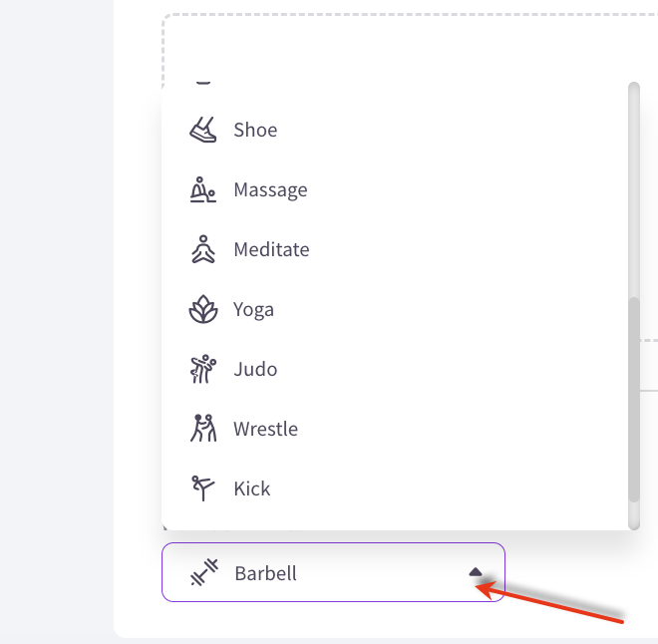
Task: Pick Wrestle from the dropdown list
Action: coord(395,429)
